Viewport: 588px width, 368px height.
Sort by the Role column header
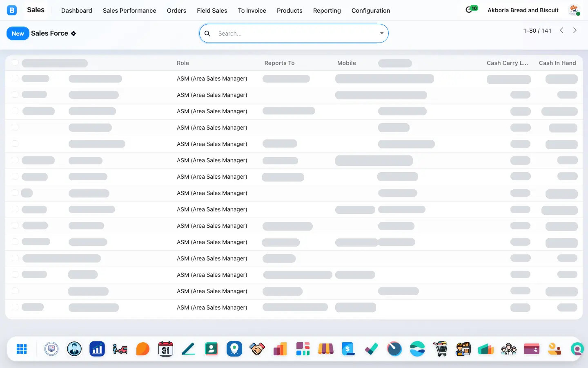pyautogui.click(x=183, y=63)
